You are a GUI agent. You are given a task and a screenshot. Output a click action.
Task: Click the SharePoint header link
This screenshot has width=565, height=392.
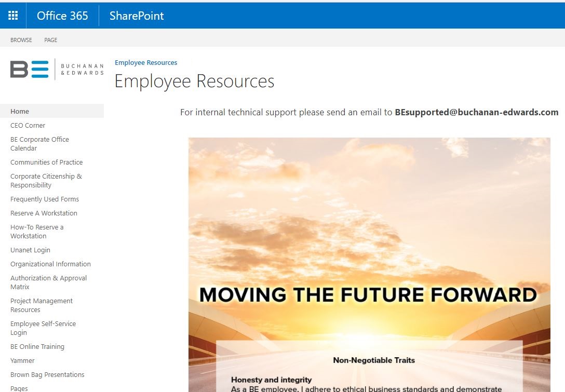pos(136,16)
